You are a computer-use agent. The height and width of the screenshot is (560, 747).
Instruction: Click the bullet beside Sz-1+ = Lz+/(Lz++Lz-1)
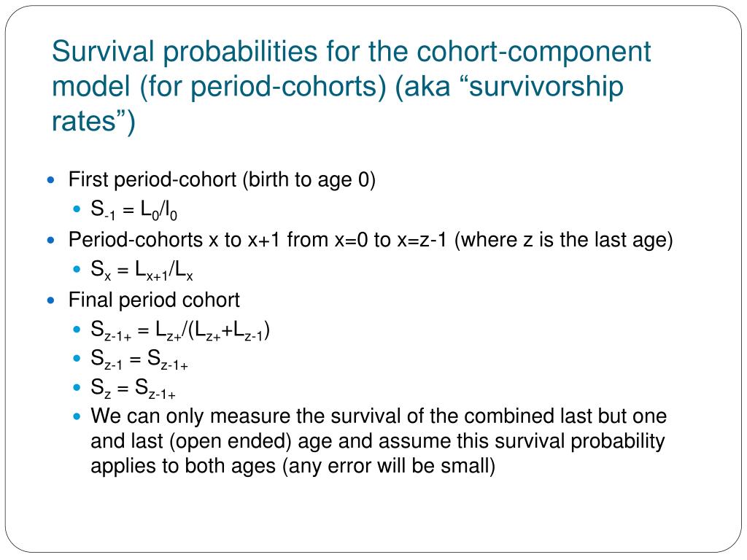point(77,329)
